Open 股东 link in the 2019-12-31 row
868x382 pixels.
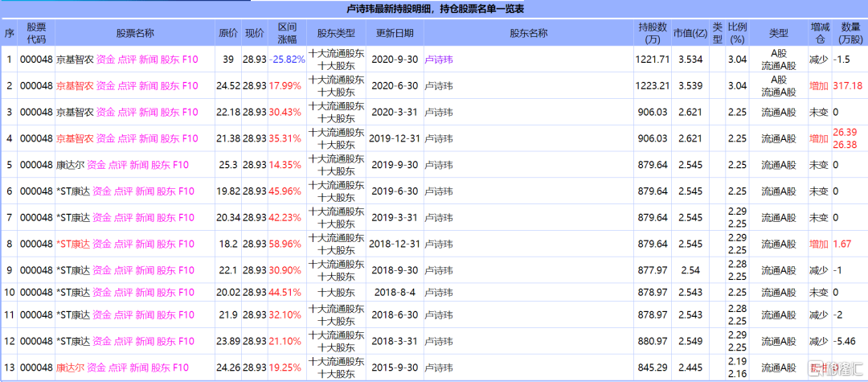tap(170, 139)
